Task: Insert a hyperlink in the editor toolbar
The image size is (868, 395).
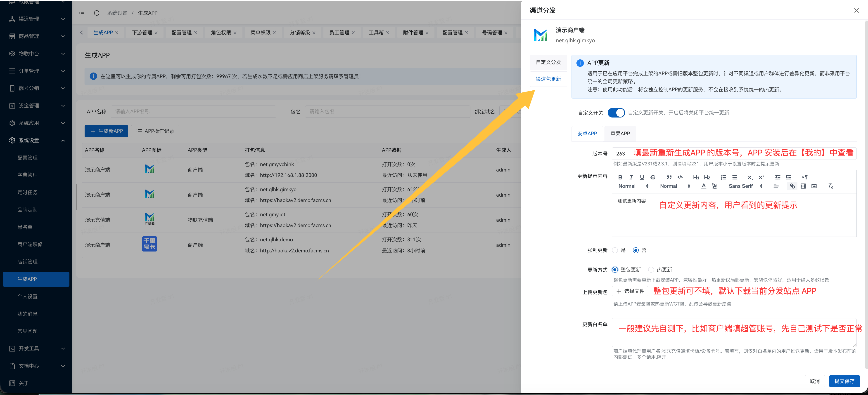Action: [792, 186]
